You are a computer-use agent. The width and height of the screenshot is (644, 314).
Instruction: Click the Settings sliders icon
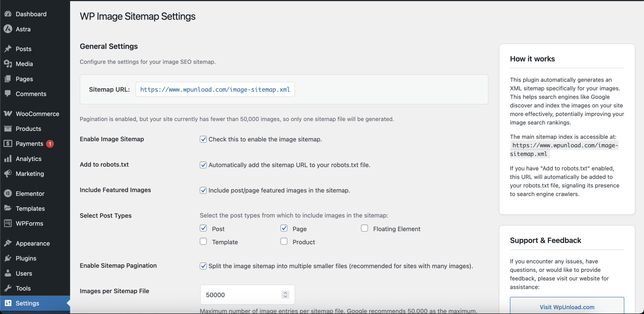pos(8,303)
